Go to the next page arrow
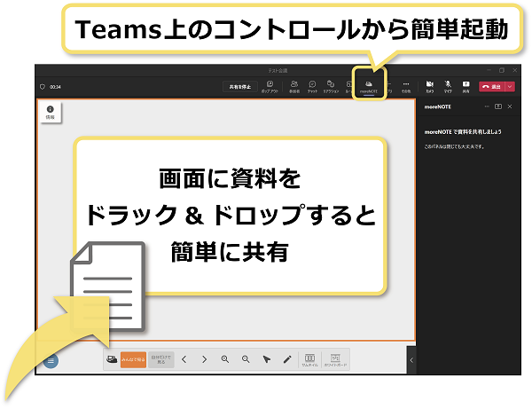 (204, 359)
